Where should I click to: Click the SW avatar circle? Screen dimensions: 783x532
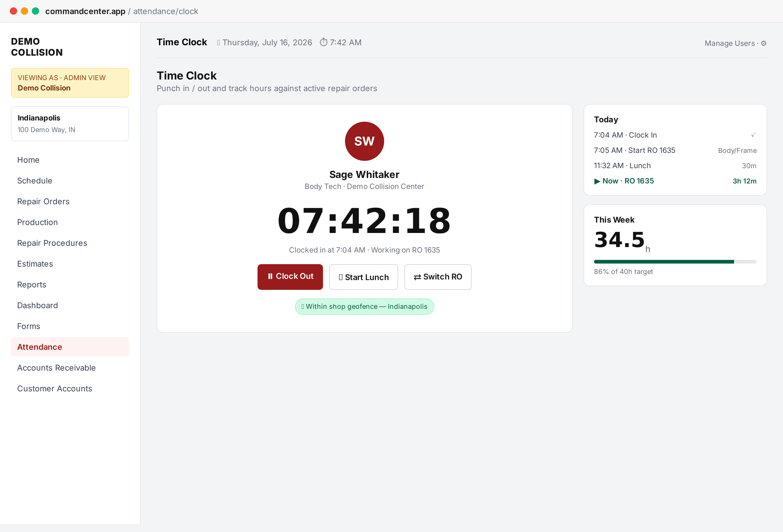click(x=364, y=141)
